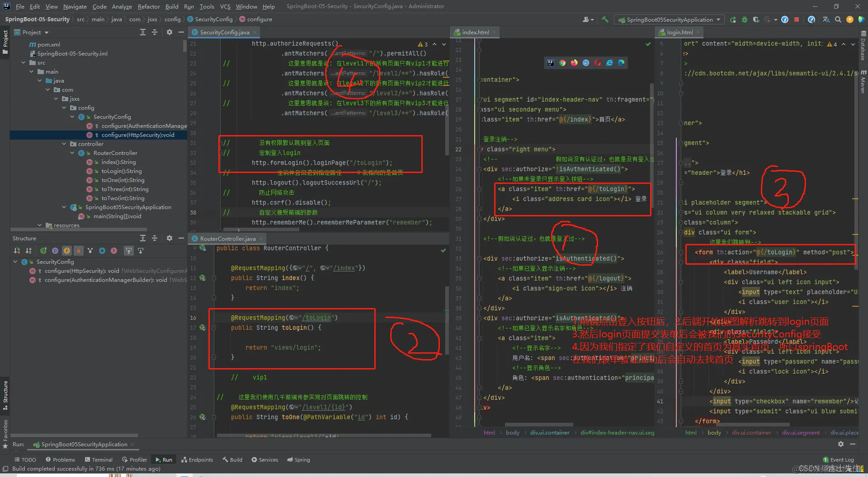Collapse the main folder in Project tree
This screenshot has height=477, width=868.
pyautogui.click(x=32, y=72)
